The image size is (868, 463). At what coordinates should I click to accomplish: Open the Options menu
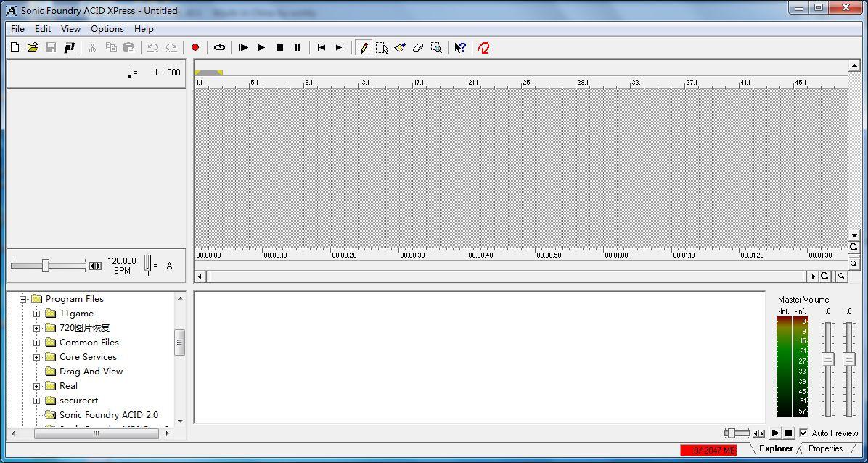[x=107, y=29]
